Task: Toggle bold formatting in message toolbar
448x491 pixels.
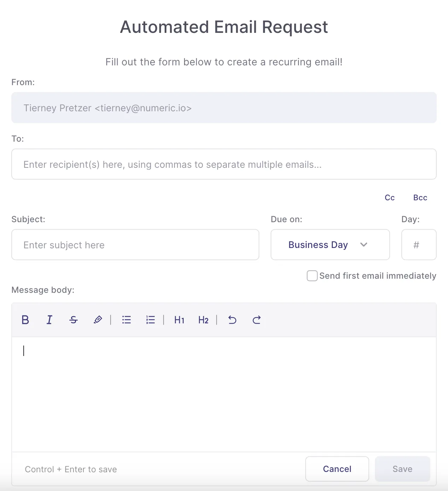Action: 25,320
